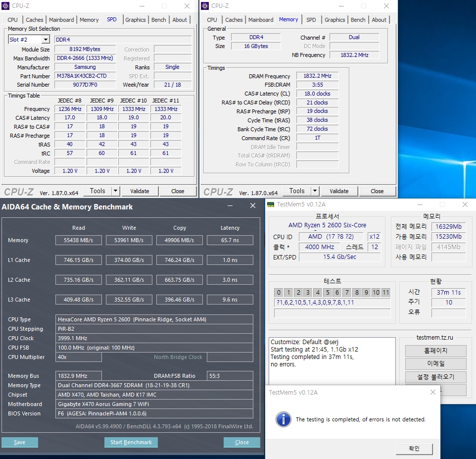Image resolution: width=476 pixels, height=459 pixels.
Task: Open About tab in right CPU-Z window
Action: tap(379, 20)
